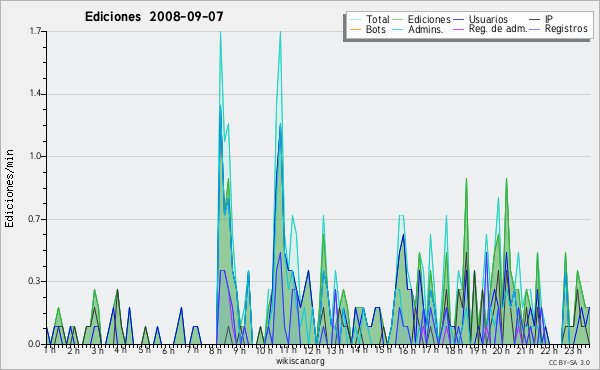Click the "Registros" legend label
This screenshot has width=600, height=370.
coord(566,29)
